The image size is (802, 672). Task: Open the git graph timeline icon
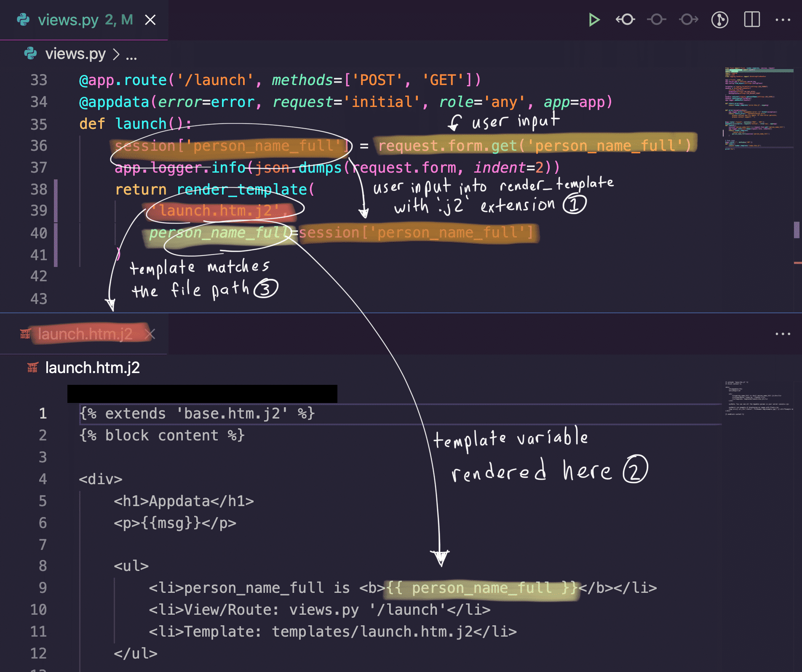pos(720,20)
